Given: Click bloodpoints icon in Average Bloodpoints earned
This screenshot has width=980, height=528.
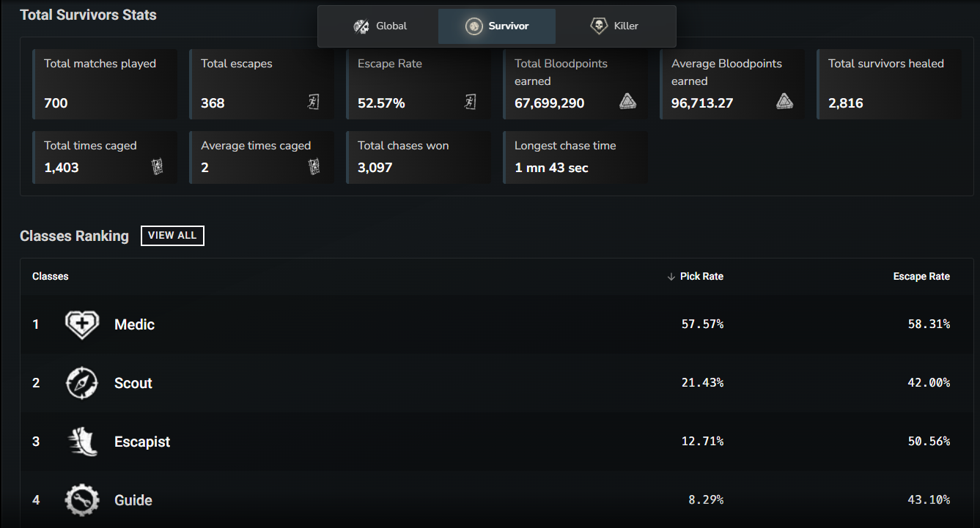Looking at the screenshot, I should [x=784, y=101].
